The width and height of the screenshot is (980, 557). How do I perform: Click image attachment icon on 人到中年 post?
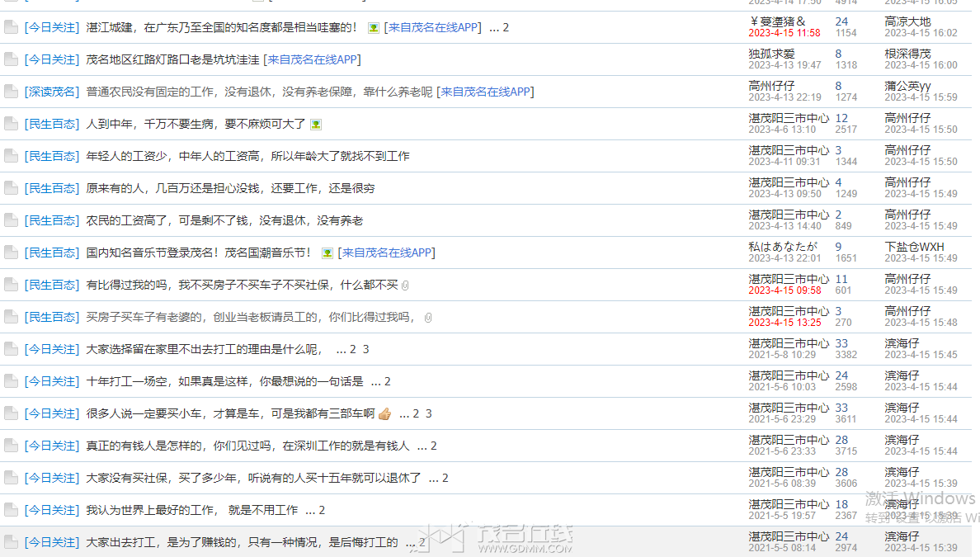(x=316, y=125)
